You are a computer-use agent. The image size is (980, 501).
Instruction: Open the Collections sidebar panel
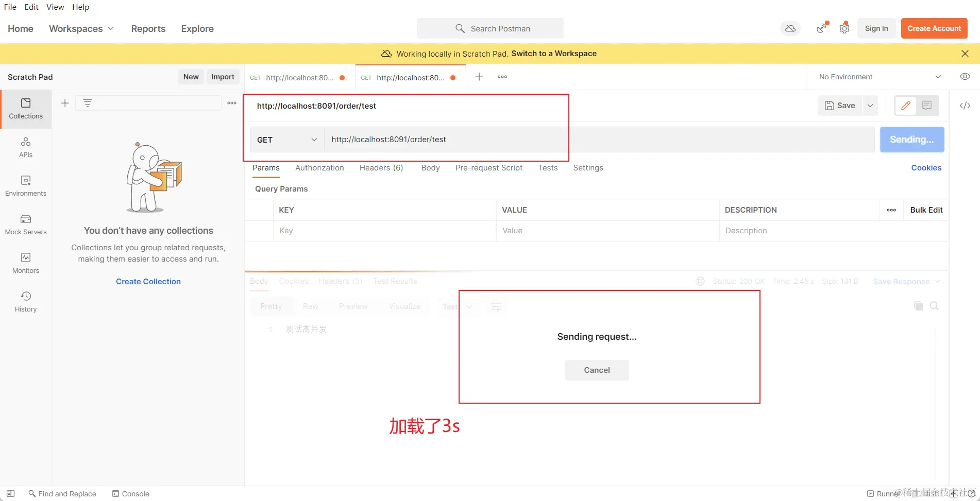tap(26, 109)
